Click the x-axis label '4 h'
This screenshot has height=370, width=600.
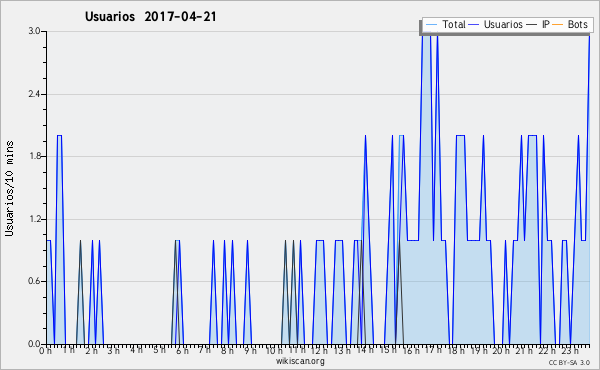[136, 350]
